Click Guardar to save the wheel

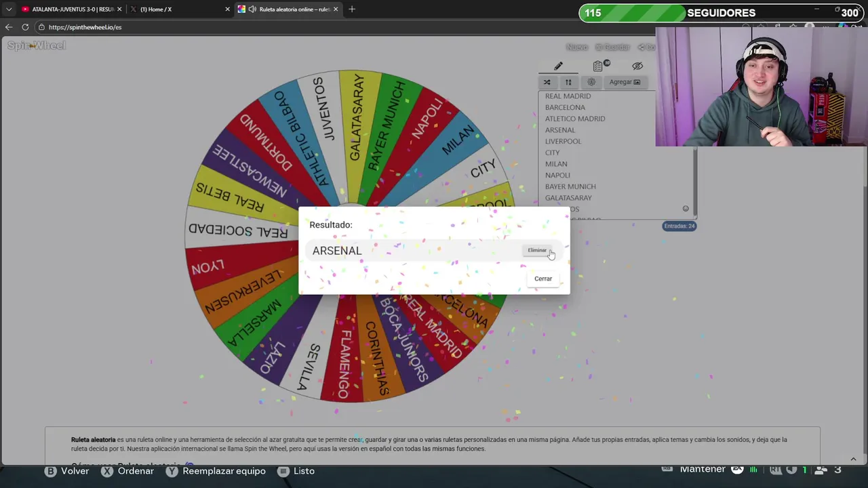pos(613,47)
